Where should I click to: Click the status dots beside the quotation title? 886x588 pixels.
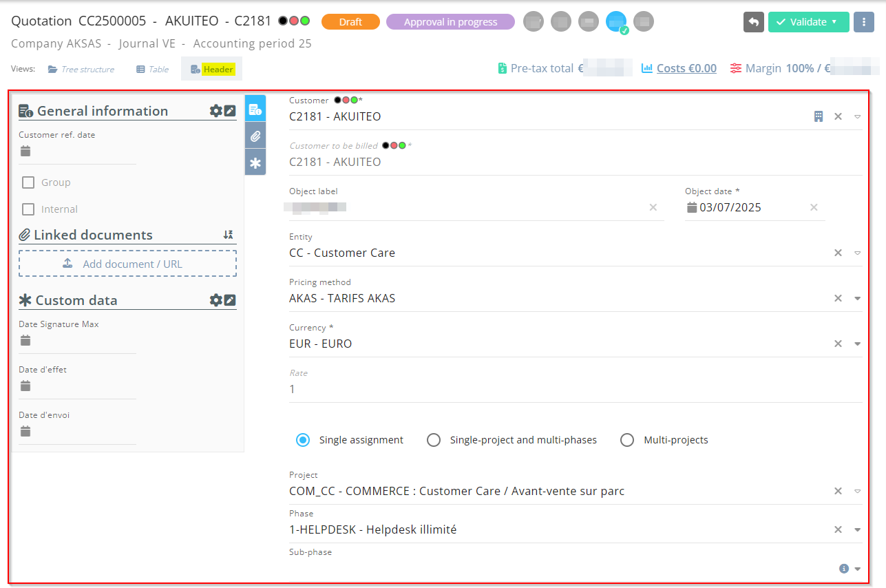tap(294, 21)
